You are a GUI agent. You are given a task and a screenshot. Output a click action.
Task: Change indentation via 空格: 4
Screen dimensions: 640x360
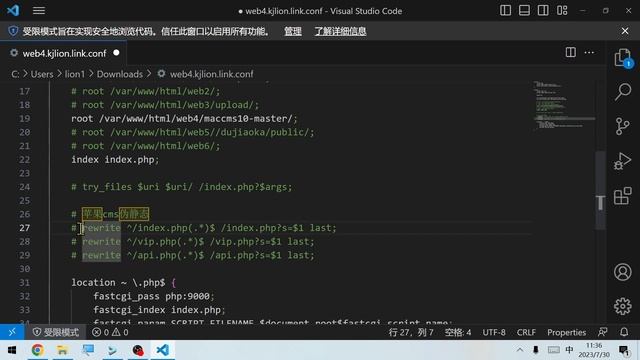[x=458, y=332]
